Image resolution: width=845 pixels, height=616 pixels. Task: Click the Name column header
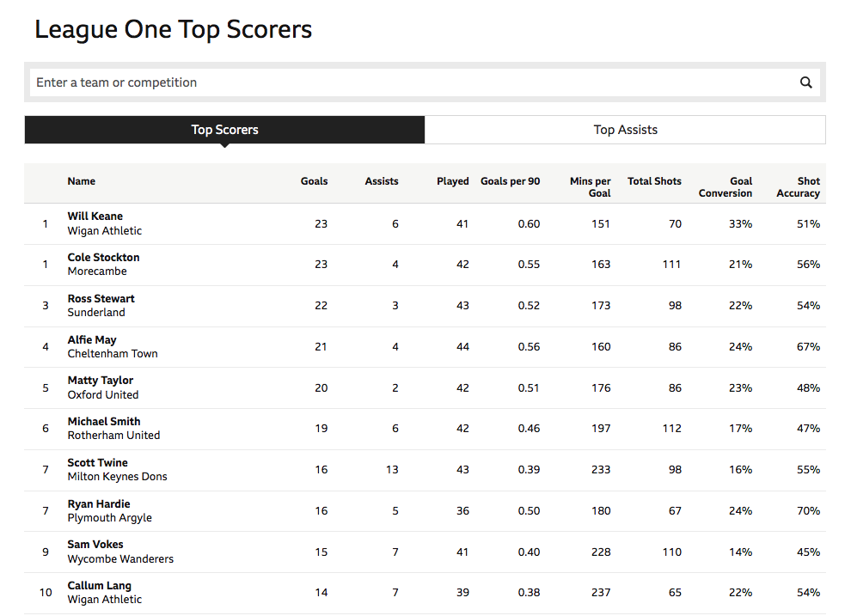point(82,181)
